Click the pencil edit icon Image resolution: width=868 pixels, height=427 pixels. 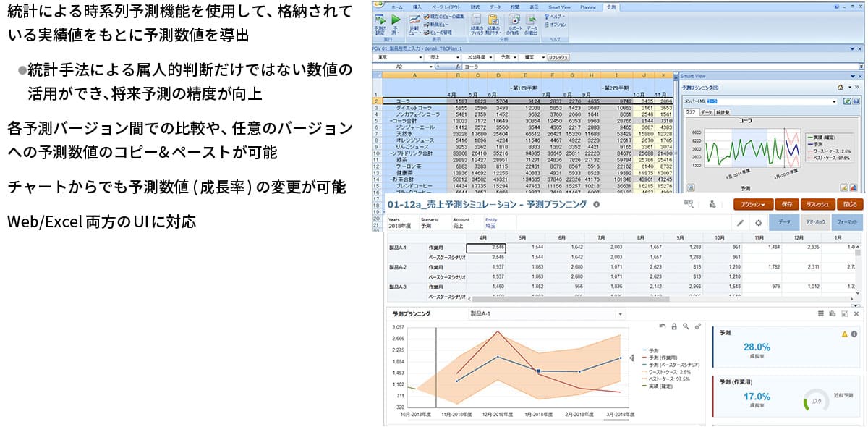coord(741,223)
